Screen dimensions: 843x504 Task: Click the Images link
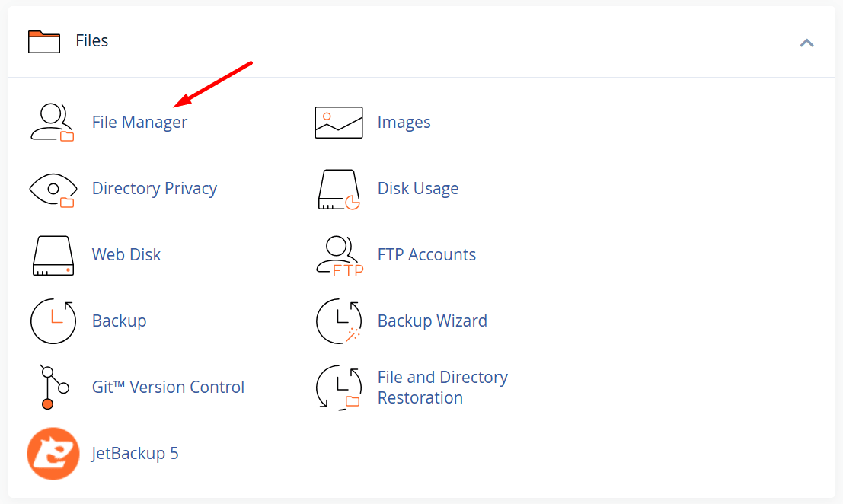404,123
